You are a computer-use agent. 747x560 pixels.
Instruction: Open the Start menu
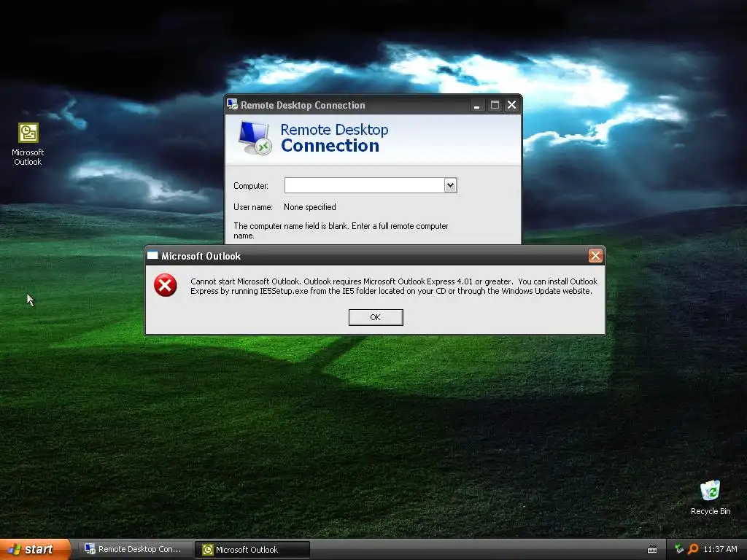35,549
